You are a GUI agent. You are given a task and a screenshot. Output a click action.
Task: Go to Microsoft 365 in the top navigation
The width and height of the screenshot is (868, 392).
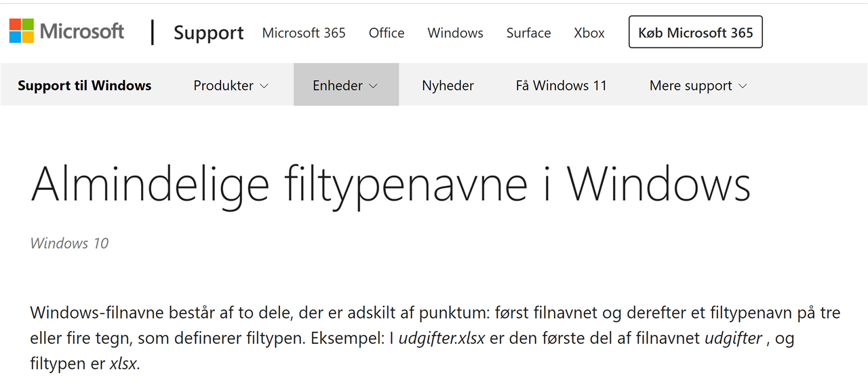pyautogui.click(x=304, y=33)
